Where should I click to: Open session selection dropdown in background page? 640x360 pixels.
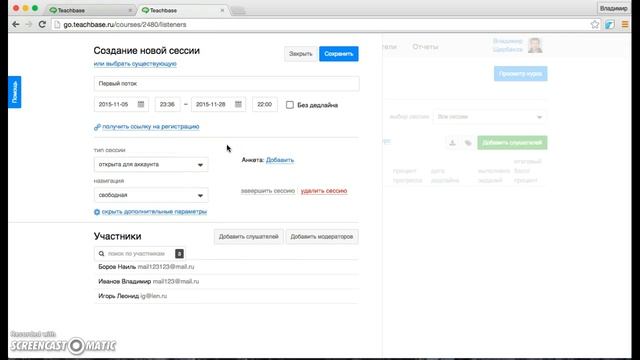(490, 117)
